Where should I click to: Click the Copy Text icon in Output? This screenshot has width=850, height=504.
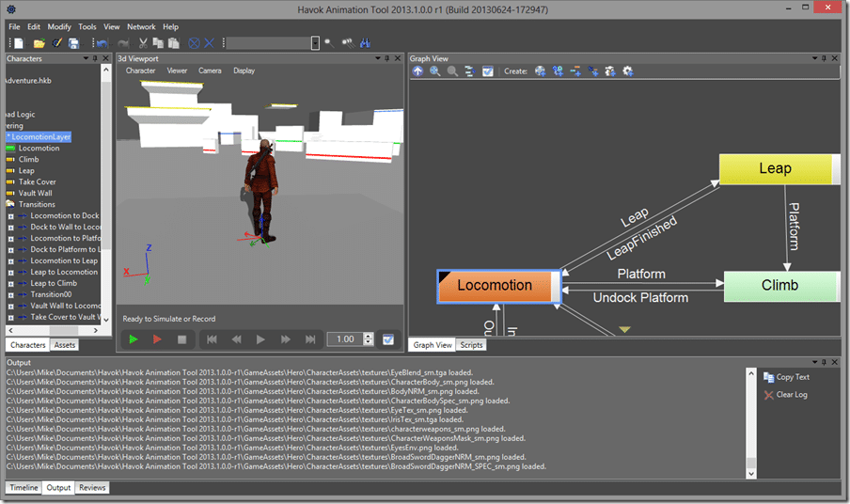click(769, 377)
